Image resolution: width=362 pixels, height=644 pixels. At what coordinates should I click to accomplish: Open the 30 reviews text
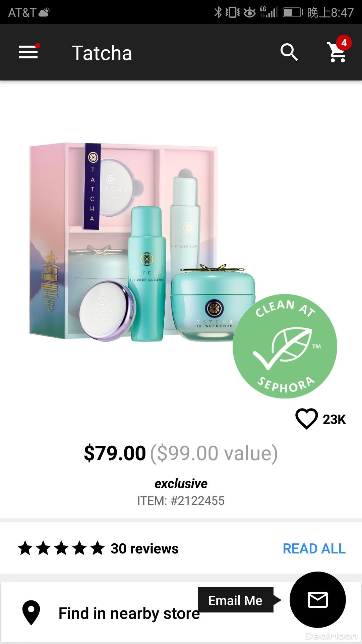point(144,549)
